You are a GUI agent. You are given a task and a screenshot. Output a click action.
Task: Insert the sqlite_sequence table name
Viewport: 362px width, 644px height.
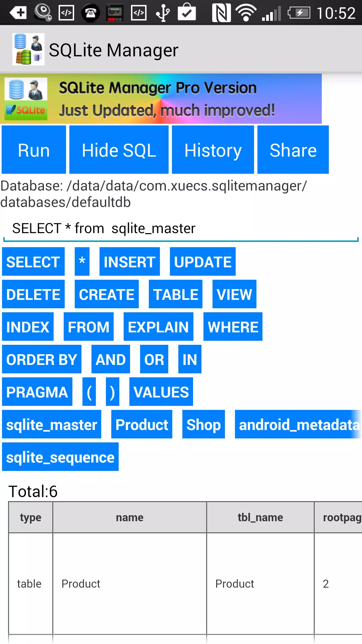[x=60, y=457]
